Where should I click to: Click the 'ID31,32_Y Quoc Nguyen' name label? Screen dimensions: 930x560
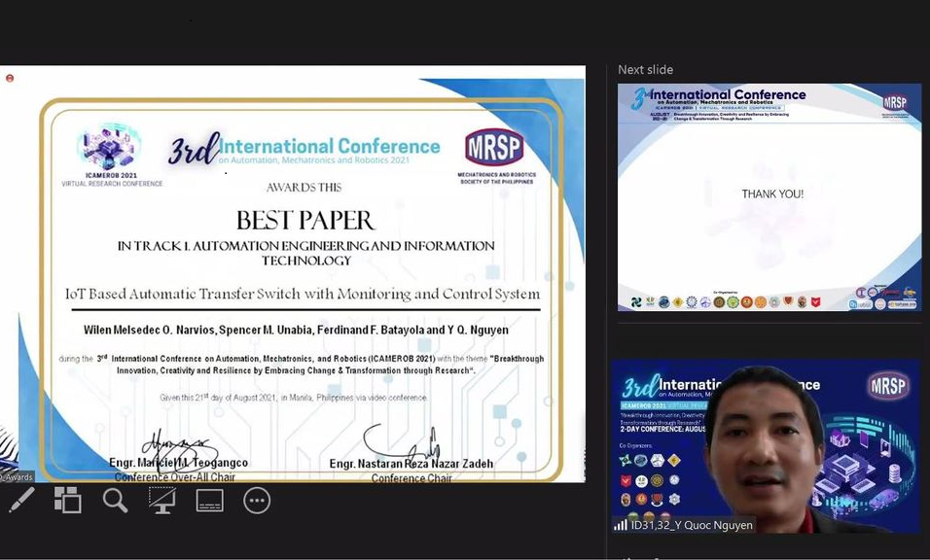692,525
